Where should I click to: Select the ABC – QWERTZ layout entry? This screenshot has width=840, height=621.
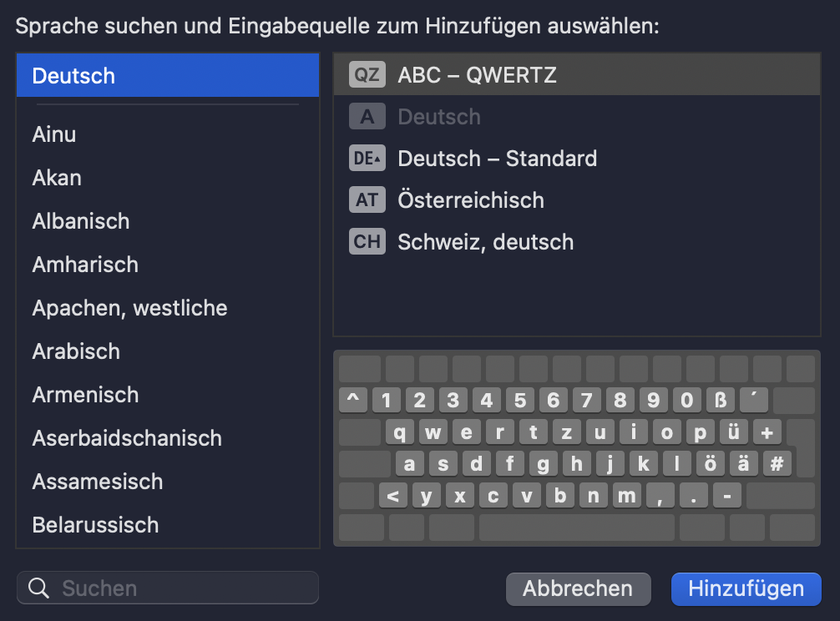pos(476,74)
